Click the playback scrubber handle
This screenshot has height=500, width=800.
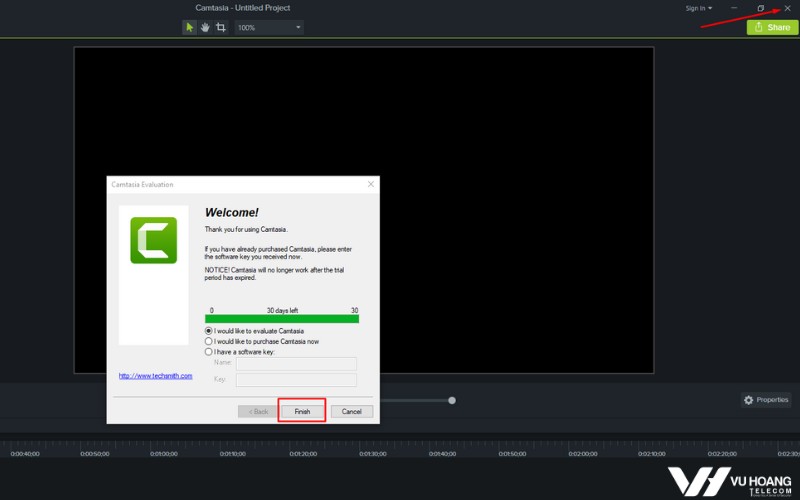(x=452, y=401)
